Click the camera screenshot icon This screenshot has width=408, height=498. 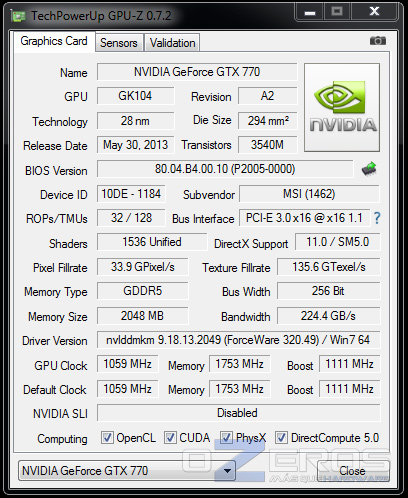point(378,41)
